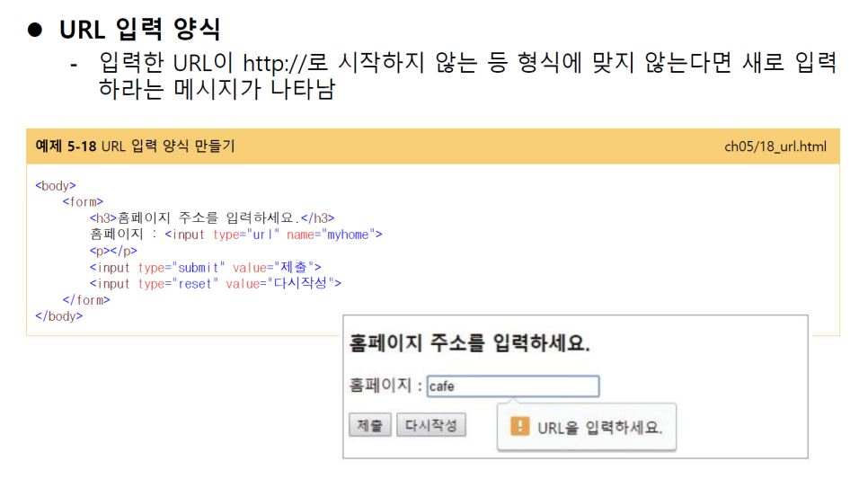Viewport: 868px width, 488px height.
Task: Click the 'ch05/18_url.html' file name
Action: tap(775, 146)
